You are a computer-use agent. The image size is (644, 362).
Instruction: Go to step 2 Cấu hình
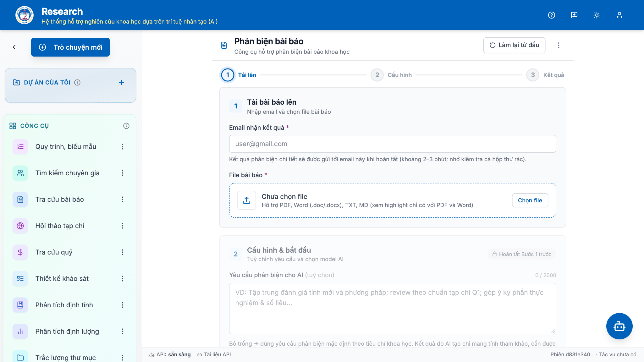tap(391, 75)
